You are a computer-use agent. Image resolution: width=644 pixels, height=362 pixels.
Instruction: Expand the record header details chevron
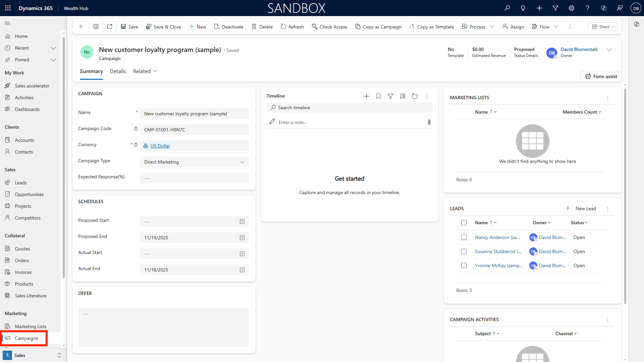click(609, 50)
